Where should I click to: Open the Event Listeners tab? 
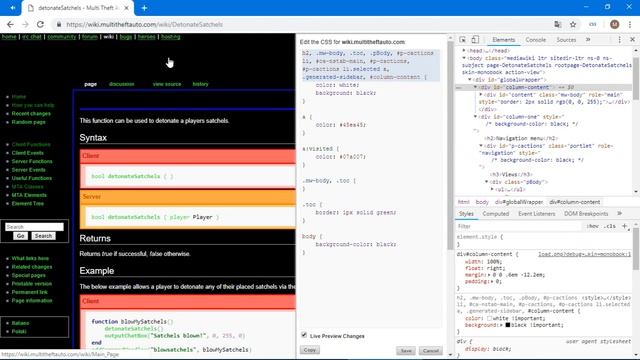coord(536,213)
